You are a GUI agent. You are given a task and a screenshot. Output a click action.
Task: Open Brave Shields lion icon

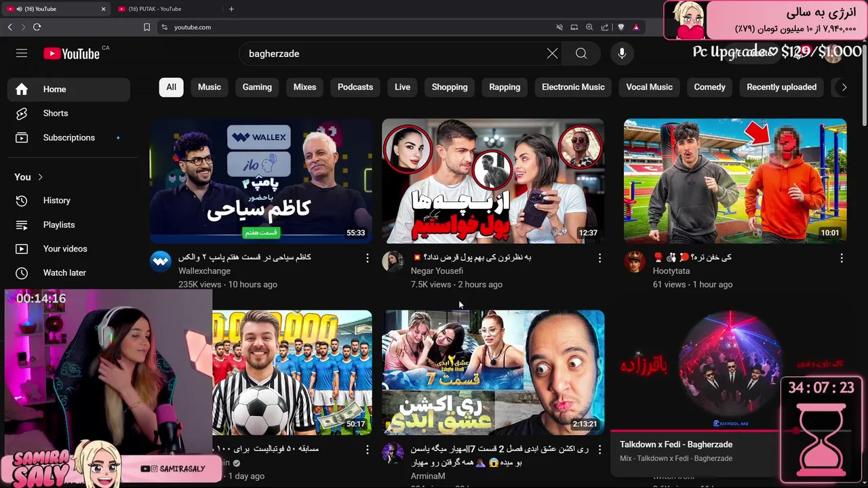(x=620, y=27)
